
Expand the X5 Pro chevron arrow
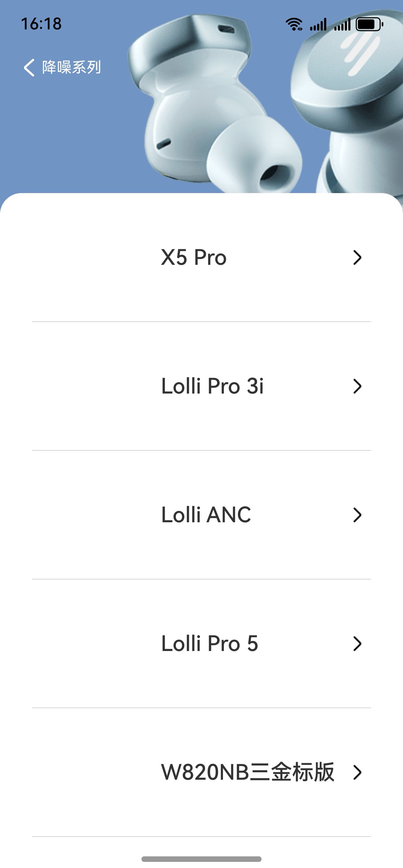[357, 257]
